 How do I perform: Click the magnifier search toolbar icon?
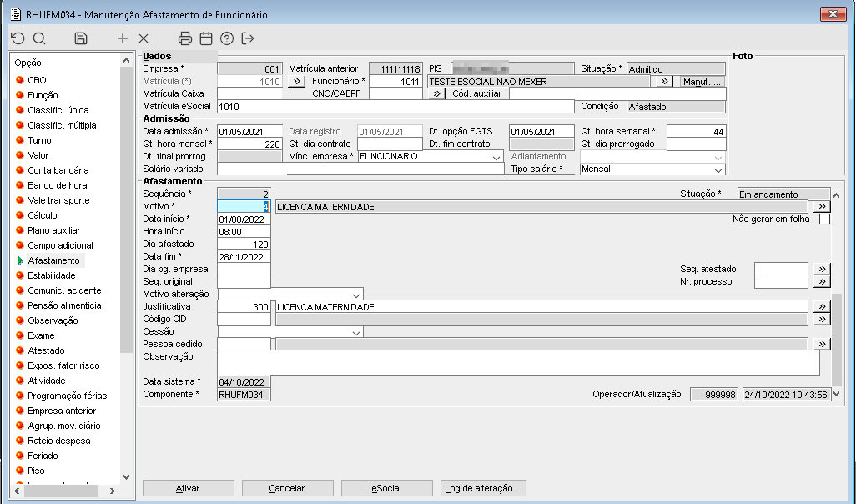pos(39,38)
